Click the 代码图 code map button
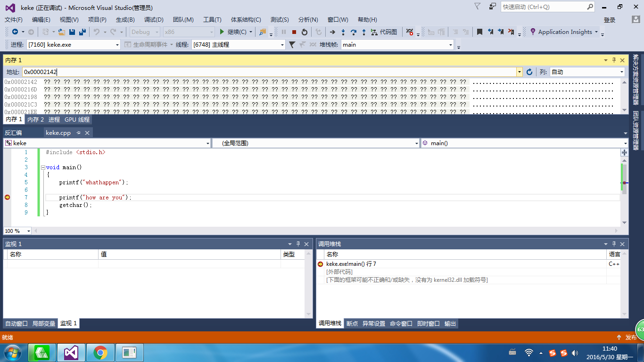 pos(384,32)
